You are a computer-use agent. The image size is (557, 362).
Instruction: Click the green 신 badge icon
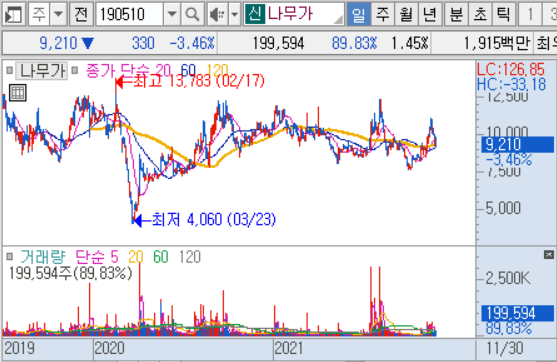click(255, 13)
